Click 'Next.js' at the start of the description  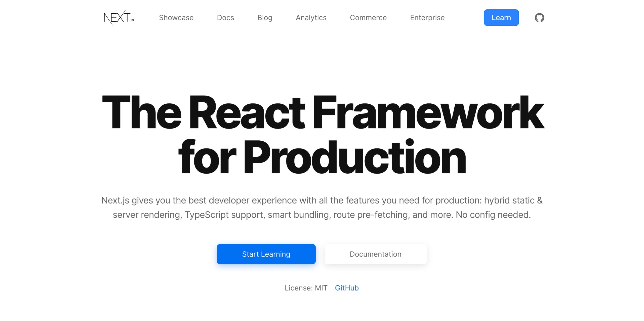click(115, 200)
